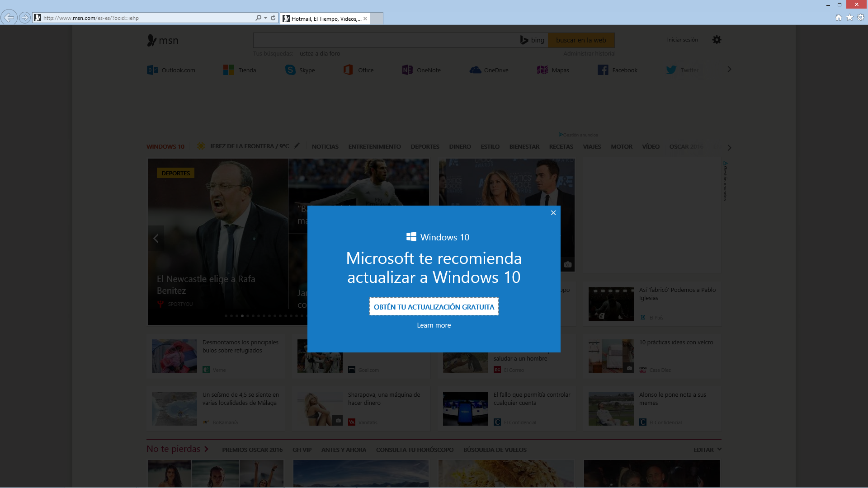Open GH VIP tab

click(302, 450)
